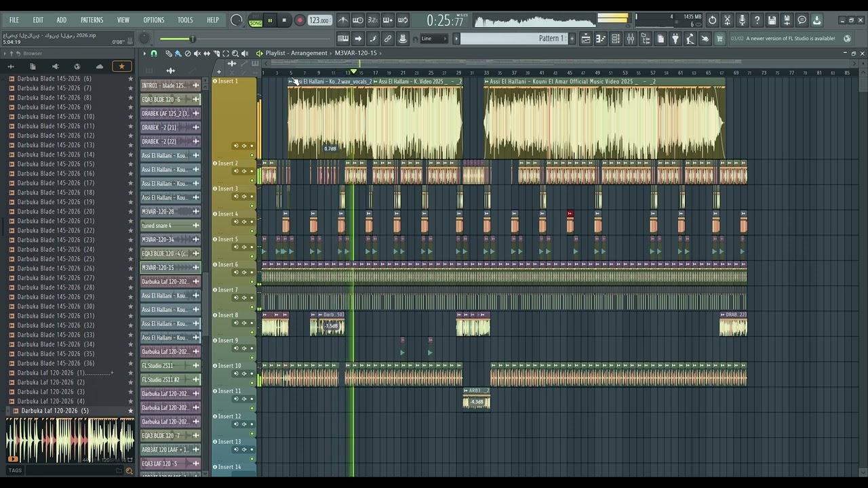Open the OPTIONS menu
868x488 pixels.
coord(154,20)
